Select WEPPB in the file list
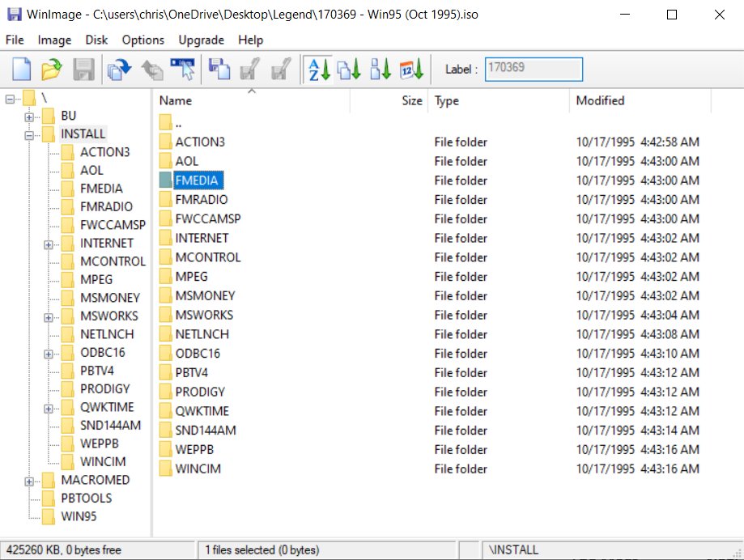 tap(194, 449)
